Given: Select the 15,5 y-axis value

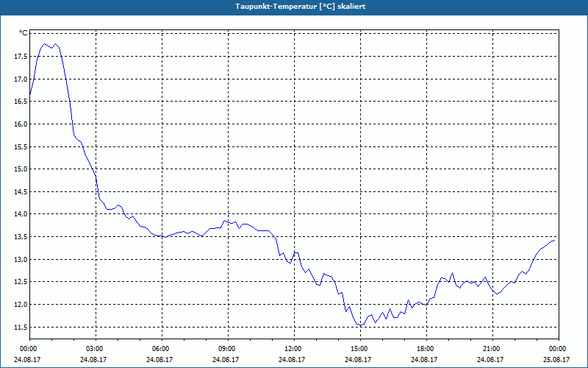Looking at the screenshot, I should [21, 146].
